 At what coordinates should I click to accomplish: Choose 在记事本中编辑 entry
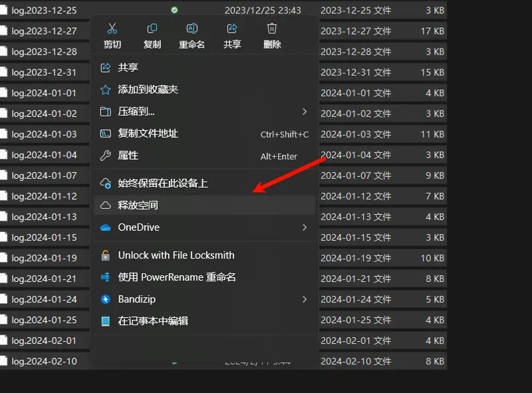(x=204, y=321)
